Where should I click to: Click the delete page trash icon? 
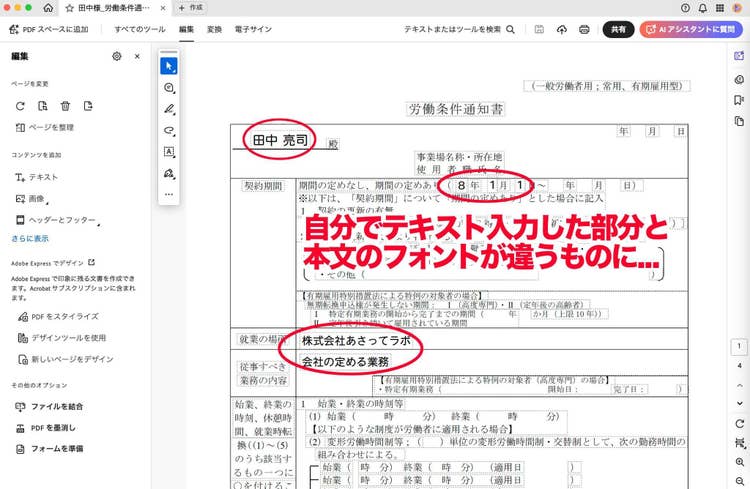pyautogui.click(x=65, y=105)
